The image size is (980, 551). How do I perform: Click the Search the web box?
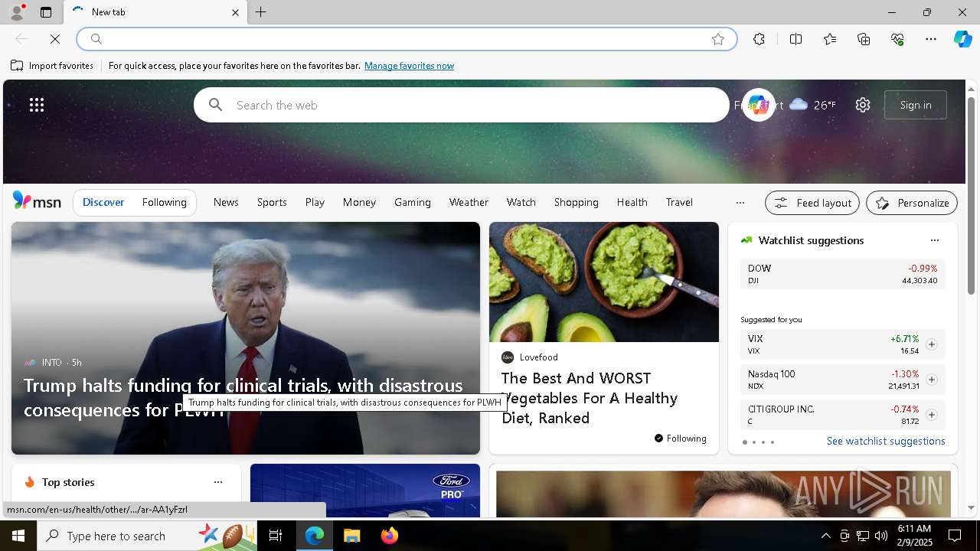point(462,105)
